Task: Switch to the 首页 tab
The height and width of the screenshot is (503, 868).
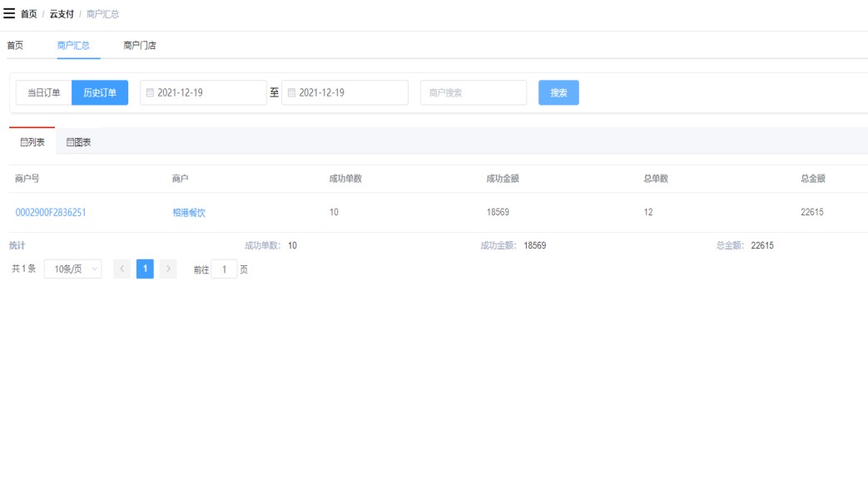Action: [15, 46]
